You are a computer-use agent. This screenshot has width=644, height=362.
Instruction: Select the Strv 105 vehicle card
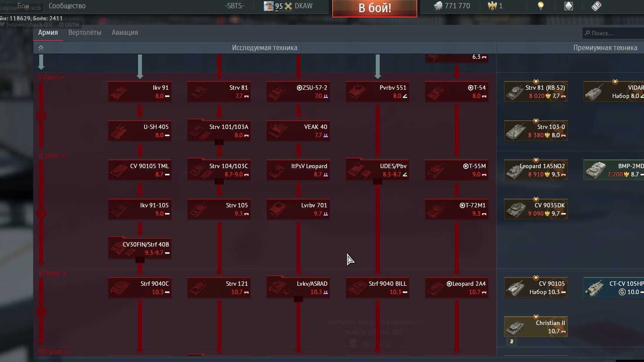(219, 210)
